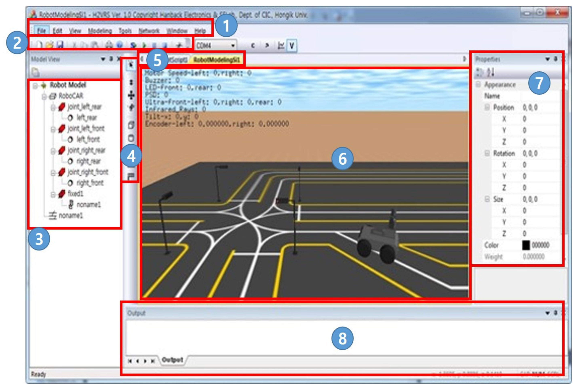Toggle the graph chart toolbar button
Image resolution: width=577 pixels, height=392 pixels.
point(281,46)
